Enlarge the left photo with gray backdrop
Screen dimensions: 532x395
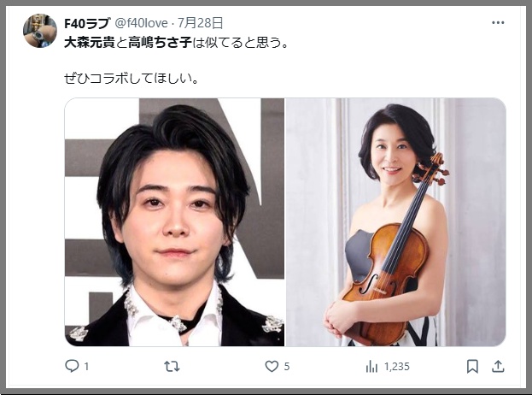tap(174, 222)
